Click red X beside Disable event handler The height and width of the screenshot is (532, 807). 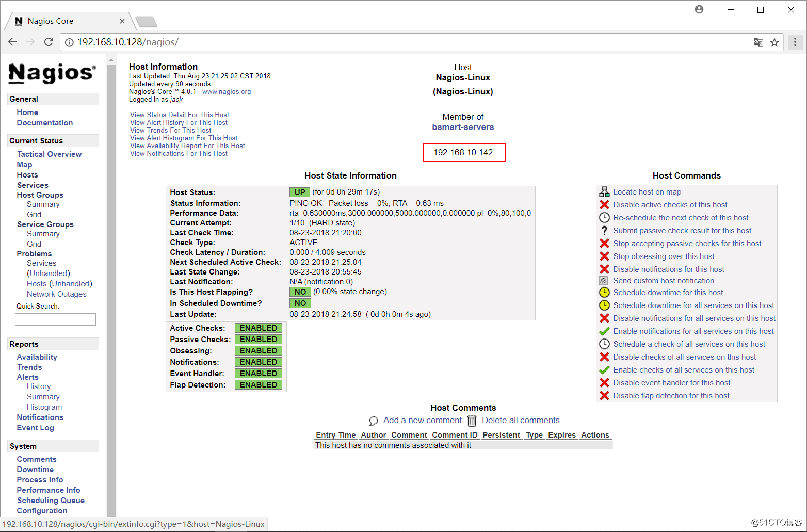(604, 383)
